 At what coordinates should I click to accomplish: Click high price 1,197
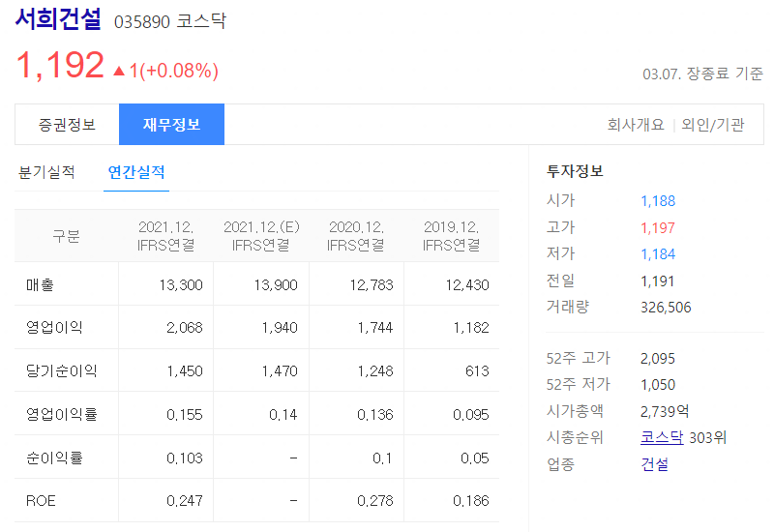(x=658, y=227)
